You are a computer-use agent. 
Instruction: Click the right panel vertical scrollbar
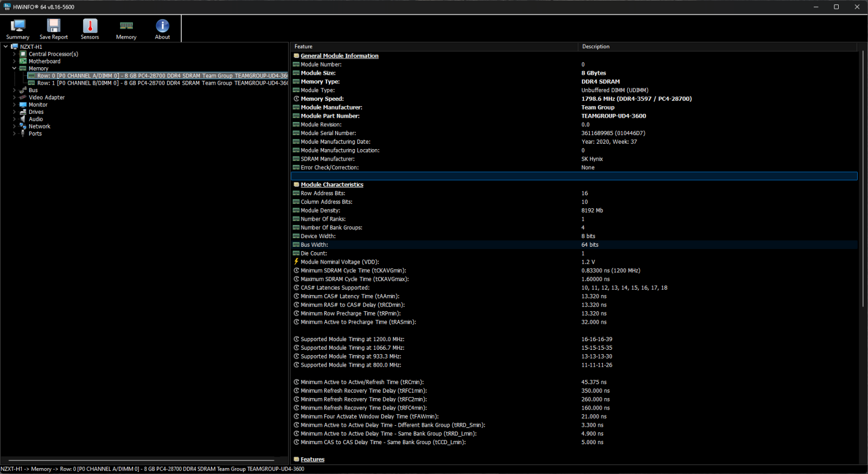[863, 179]
